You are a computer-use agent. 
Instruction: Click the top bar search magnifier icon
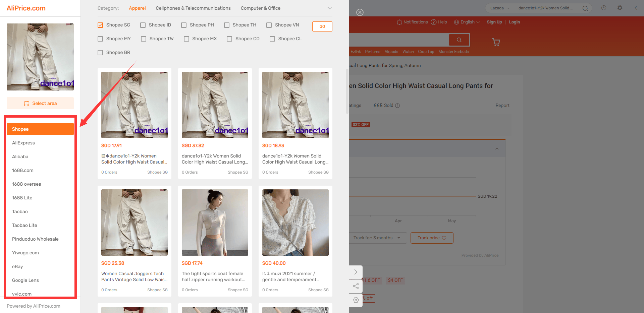(x=585, y=8)
